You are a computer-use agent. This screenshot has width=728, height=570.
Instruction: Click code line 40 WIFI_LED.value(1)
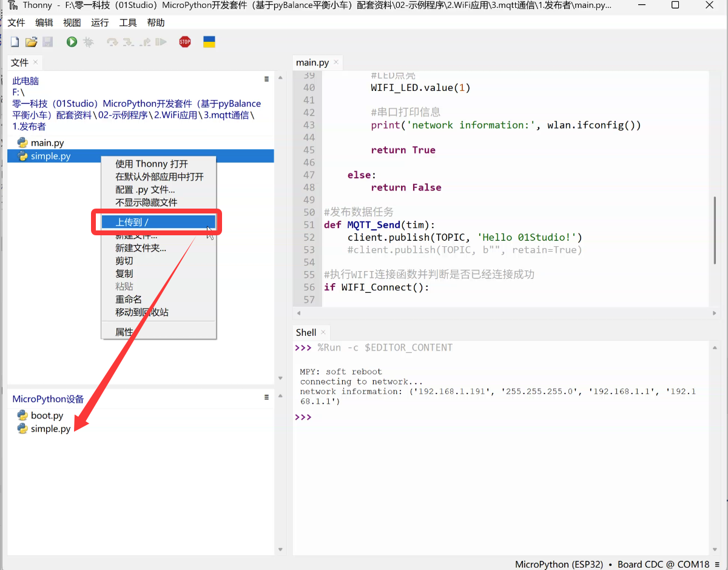(x=420, y=88)
